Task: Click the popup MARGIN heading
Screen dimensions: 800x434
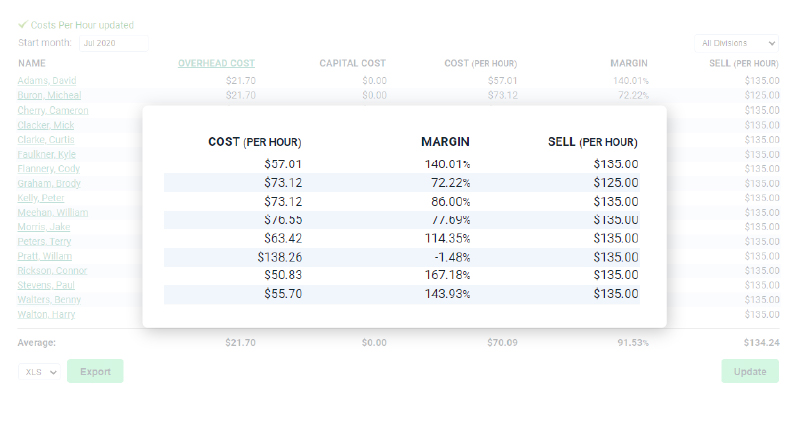Action: 445,142
